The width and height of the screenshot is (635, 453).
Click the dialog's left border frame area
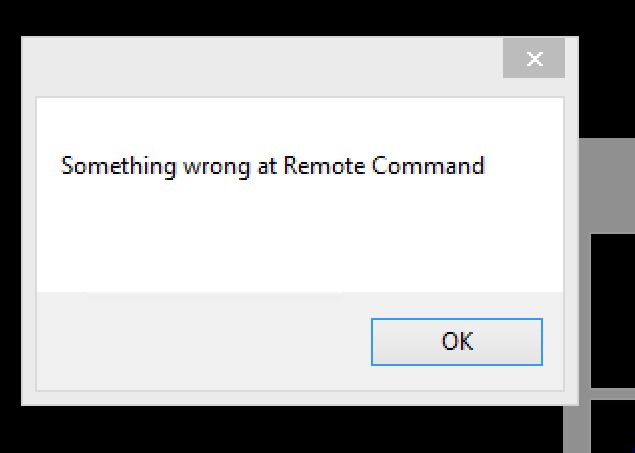28,243
